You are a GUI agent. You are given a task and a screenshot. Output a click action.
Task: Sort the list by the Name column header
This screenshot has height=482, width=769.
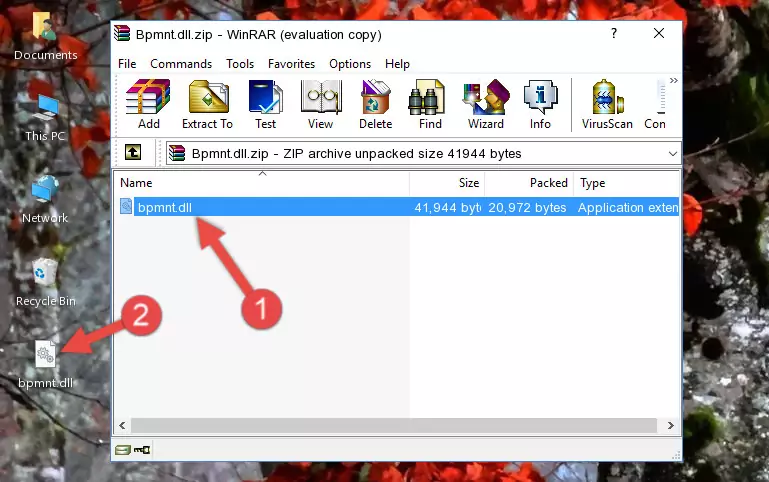pos(262,183)
